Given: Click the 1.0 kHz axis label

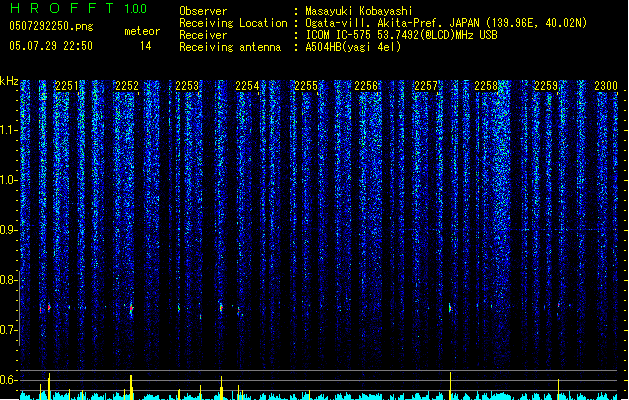Looking at the screenshot, I should click(8, 180).
